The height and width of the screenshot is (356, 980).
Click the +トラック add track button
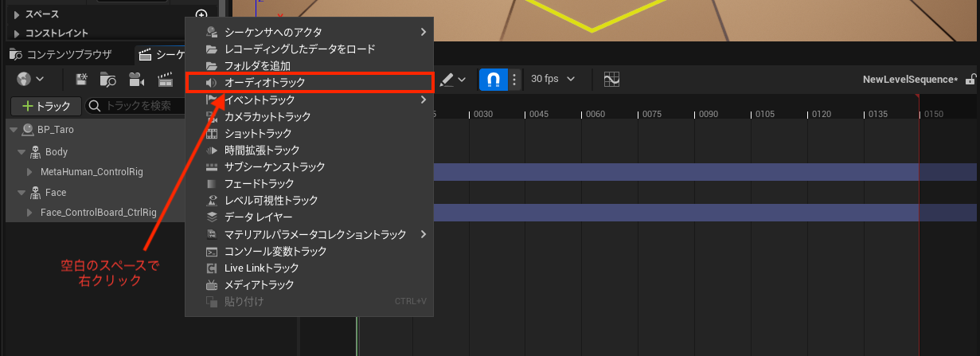[45, 106]
